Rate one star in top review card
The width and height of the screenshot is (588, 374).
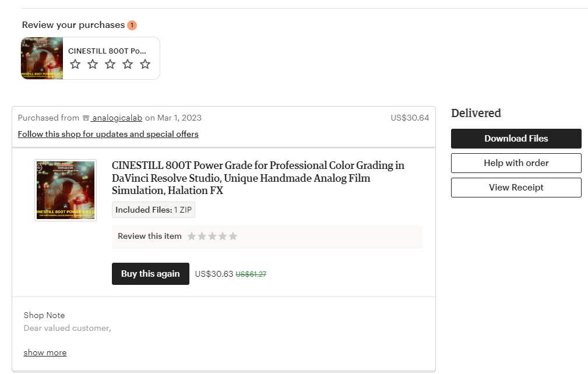75,64
